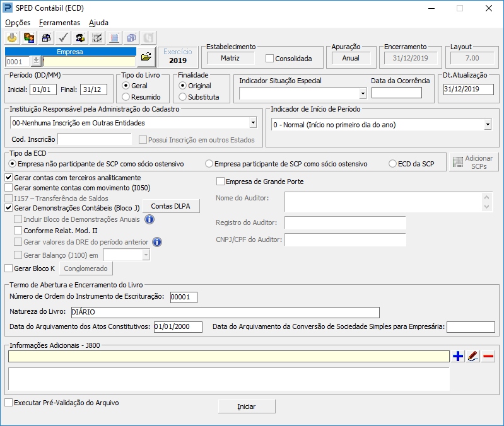The height and width of the screenshot is (426, 504).
Task: Click the red pencil edit icon in J800
Action: point(473,356)
